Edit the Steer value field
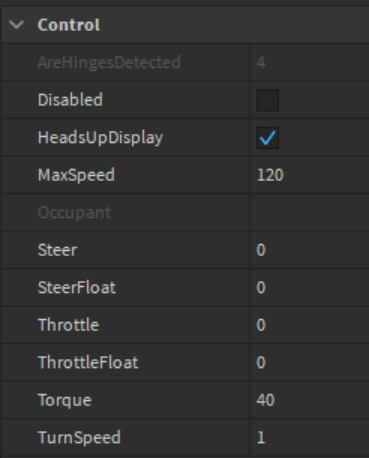The height and width of the screenshot is (458, 369). click(309, 250)
